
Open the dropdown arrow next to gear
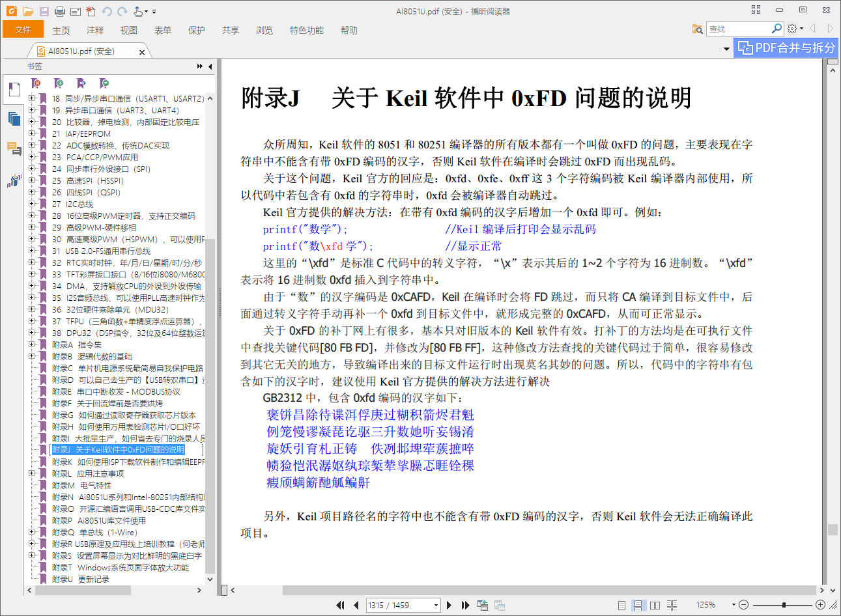[x=801, y=29]
